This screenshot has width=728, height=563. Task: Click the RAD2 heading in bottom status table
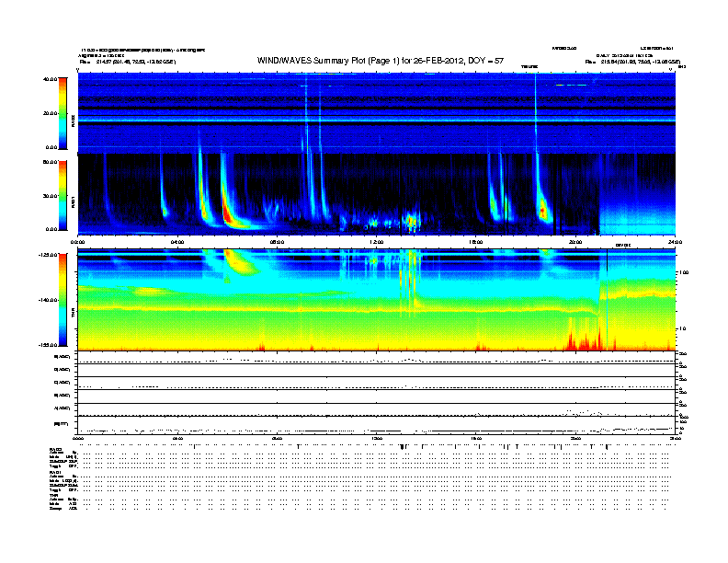click(56, 450)
